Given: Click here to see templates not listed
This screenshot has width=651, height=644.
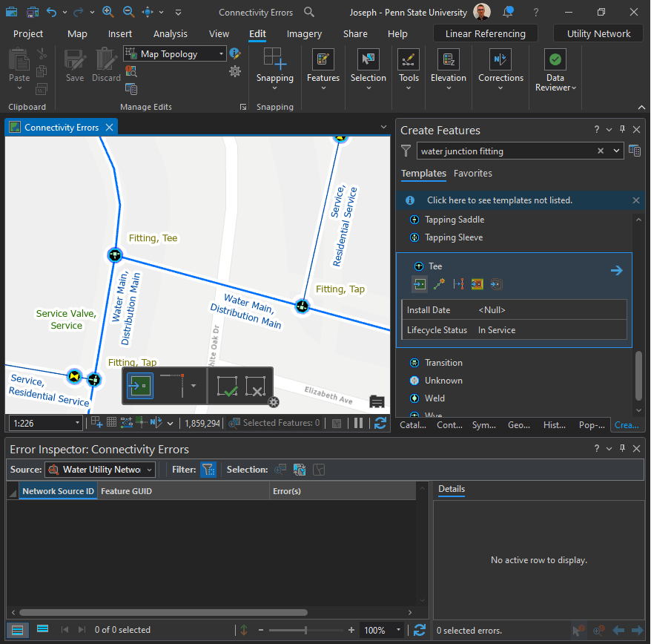Looking at the screenshot, I should (499, 200).
